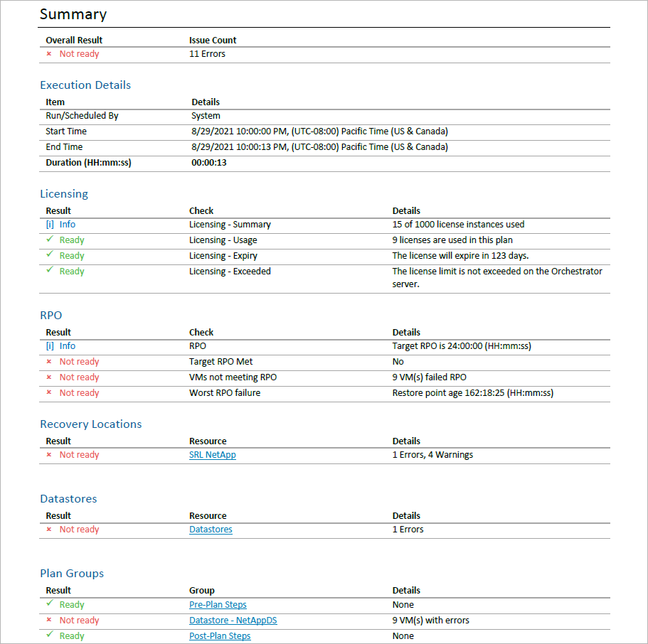Follow the Pre-Plan Steps link

pos(218,605)
